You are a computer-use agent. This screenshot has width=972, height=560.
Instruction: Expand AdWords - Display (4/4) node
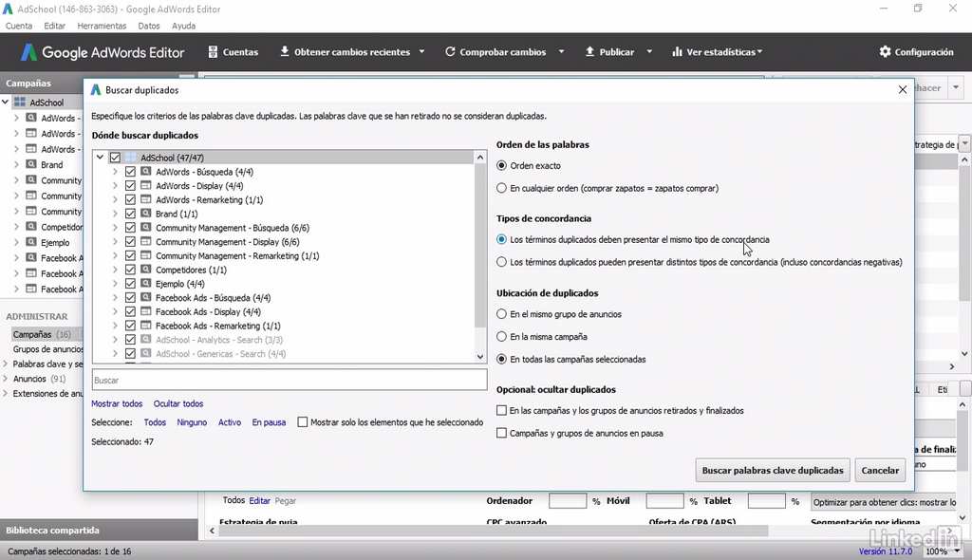[115, 185]
